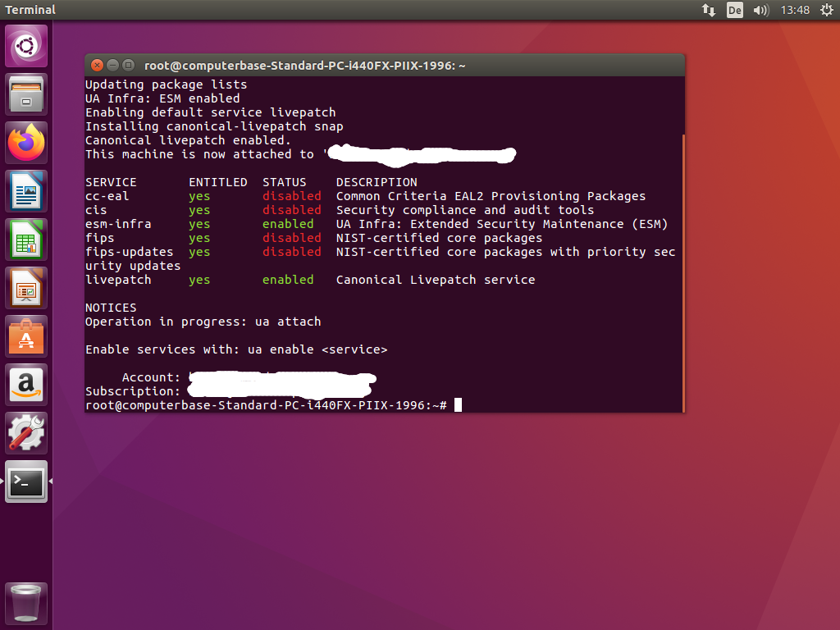The width and height of the screenshot is (840, 630).
Task: Open the De keyboard layout indicator
Action: [734, 10]
